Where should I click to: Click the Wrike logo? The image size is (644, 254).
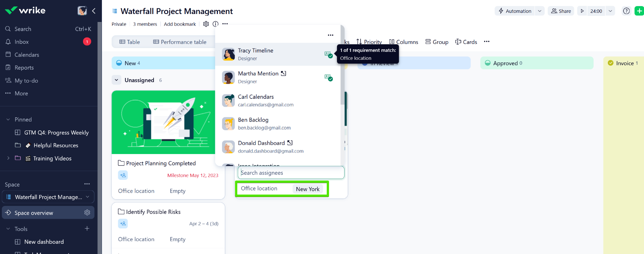pos(25,11)
